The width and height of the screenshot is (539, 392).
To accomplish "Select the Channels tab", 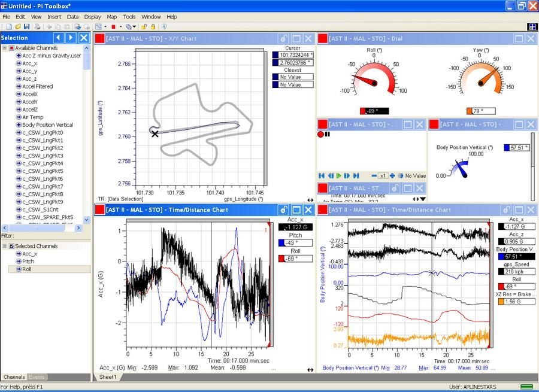I will point(14,377).
